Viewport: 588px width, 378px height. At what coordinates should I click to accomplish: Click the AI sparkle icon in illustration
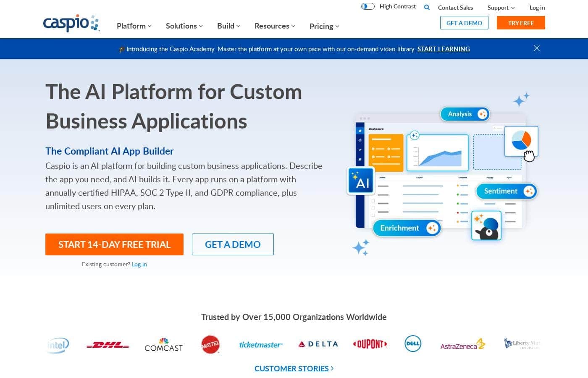pyautogui.click(x=361, y=181)
